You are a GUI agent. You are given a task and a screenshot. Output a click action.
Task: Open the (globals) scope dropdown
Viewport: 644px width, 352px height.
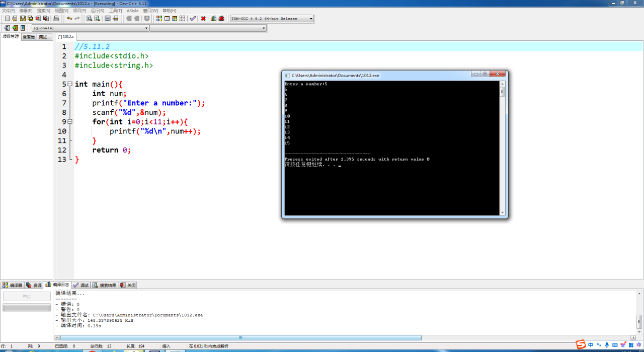[91, 28]
